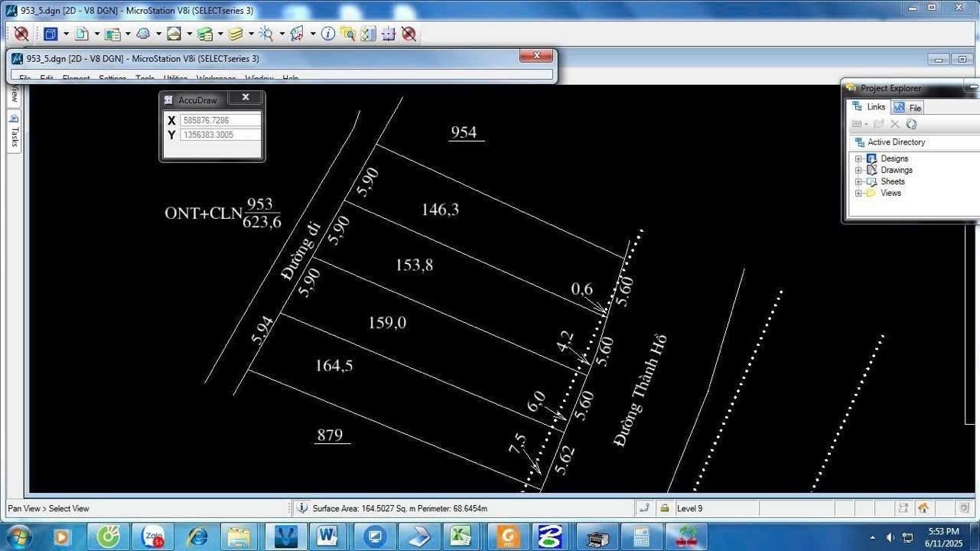Open the calculator taskbar icon
The width and height of the screenshot is (980, 551).
pos(641,536)
